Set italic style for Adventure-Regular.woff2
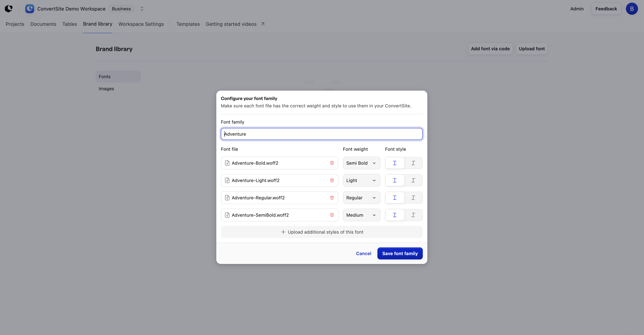 [x=413, y=198]
